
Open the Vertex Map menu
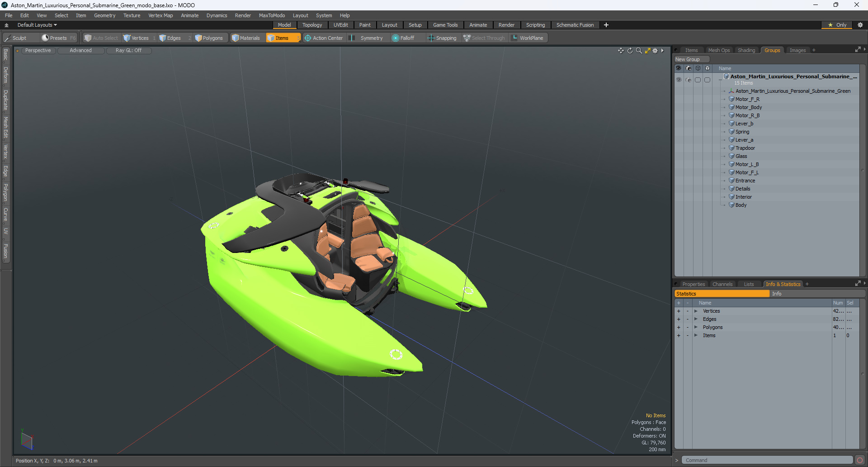pyautogui.click(x=160, y=15)
